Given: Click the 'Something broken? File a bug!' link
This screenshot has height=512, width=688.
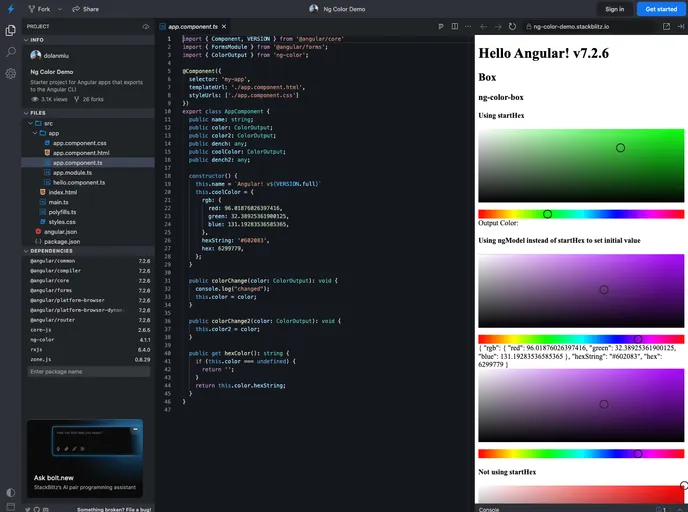Looking at the screenshot, I should (x=114, y=509).
